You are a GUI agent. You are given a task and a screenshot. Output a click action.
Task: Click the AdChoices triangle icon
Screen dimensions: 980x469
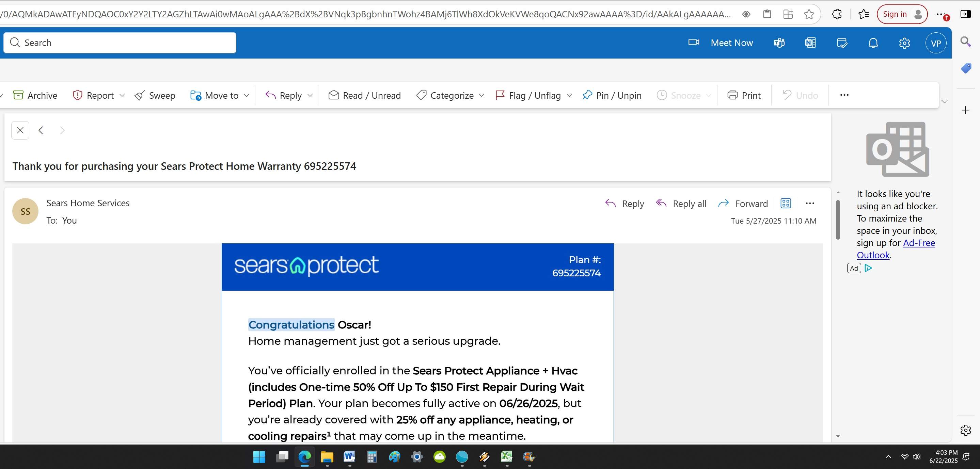coord(868,268)
